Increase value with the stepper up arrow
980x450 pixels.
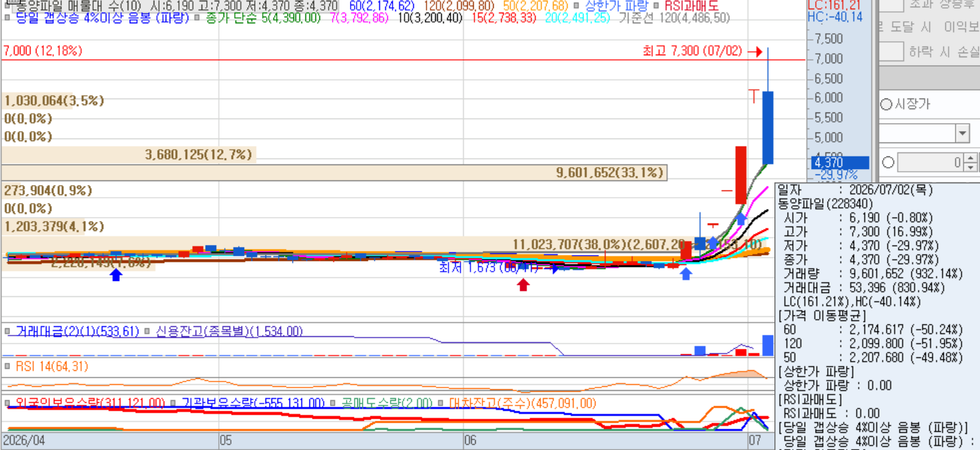[971, 158]
